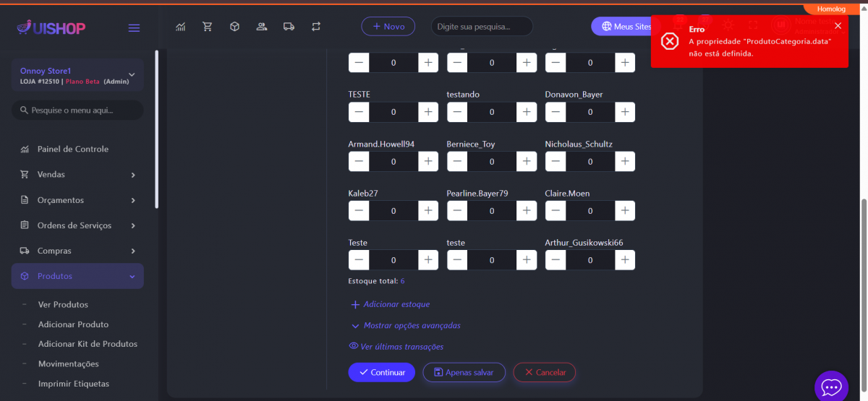Decrease stock for Kaleb27
Viewport: 868px width, 401px height.
tap(359, 210)
